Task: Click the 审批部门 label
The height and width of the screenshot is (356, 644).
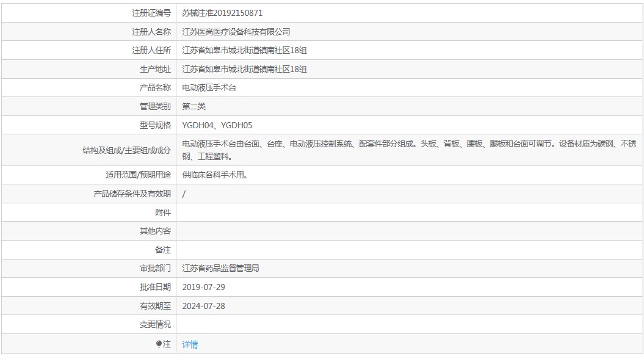Action: click(x=155, y=269)
